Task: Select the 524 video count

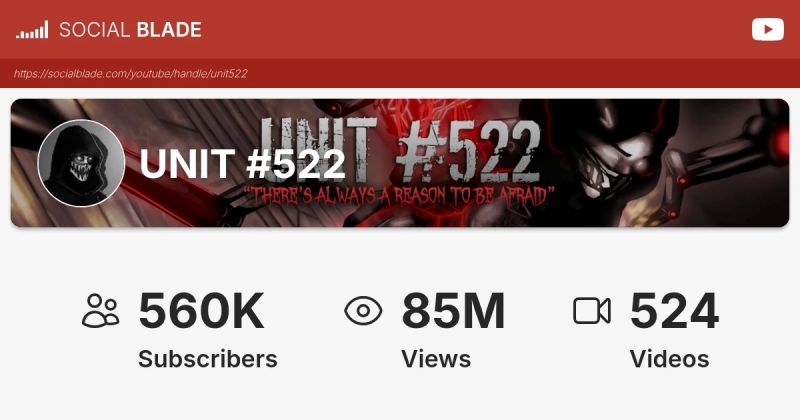Action: [x=674, y=311]
